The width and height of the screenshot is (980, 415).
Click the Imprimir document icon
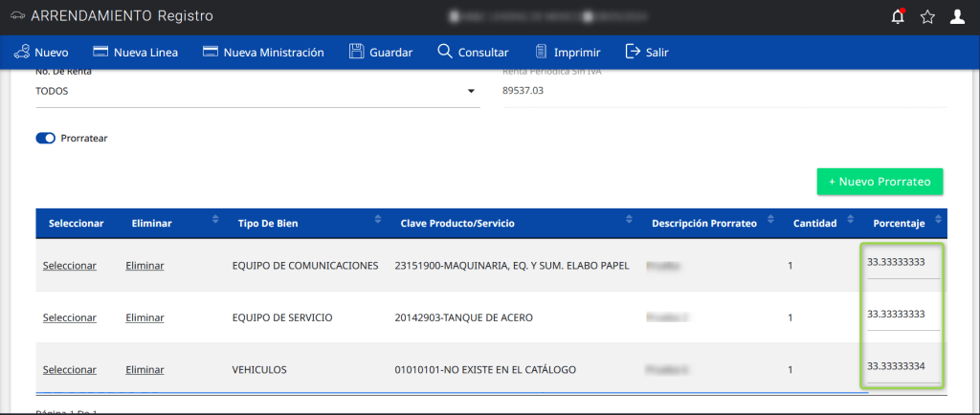pos(542,52)
